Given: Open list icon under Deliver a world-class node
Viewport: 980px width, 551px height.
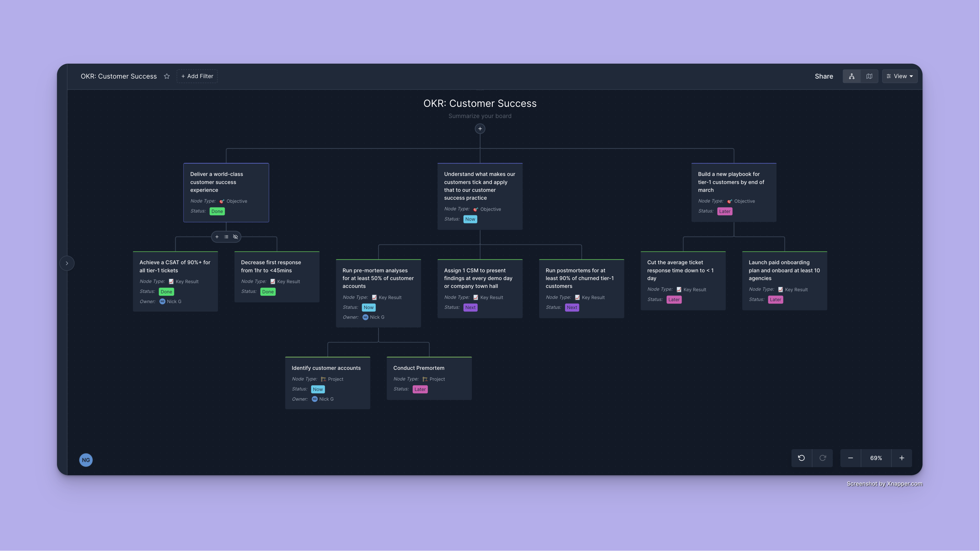Looking at the screenshot, I should (226, 237).
